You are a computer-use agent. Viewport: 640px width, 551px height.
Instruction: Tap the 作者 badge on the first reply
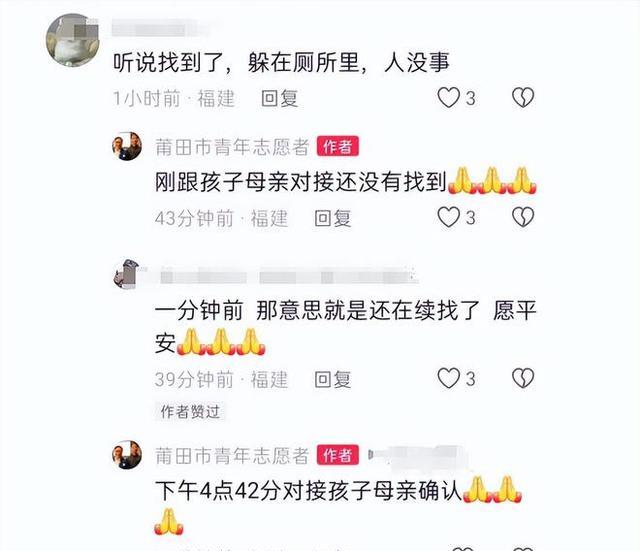click(x=338, y=146)
